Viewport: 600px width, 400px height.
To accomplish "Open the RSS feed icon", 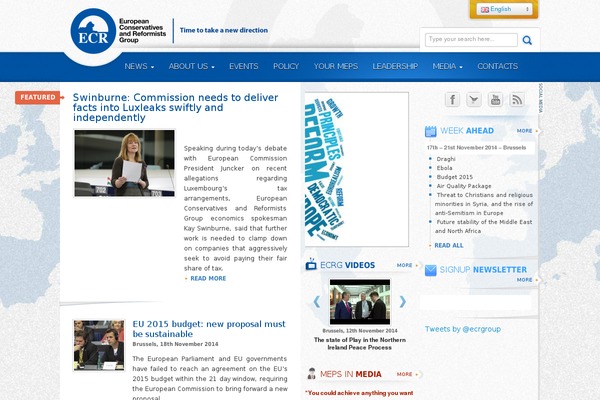I will [517, 99].
